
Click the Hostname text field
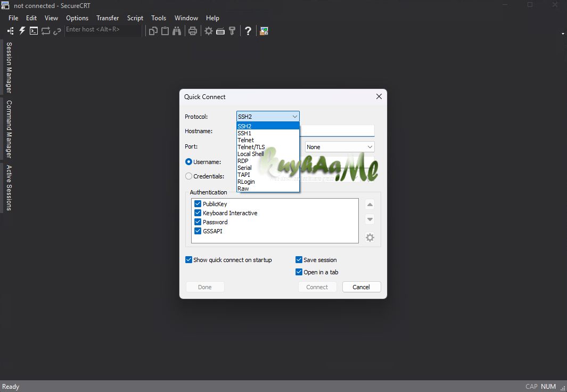click(337, 131)
